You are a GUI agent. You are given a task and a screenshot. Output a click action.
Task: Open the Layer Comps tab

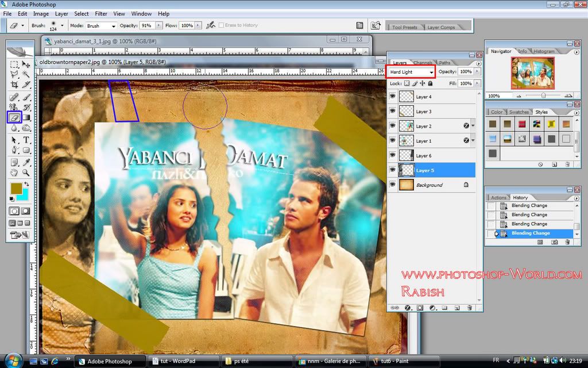click(x=441, y=27)
